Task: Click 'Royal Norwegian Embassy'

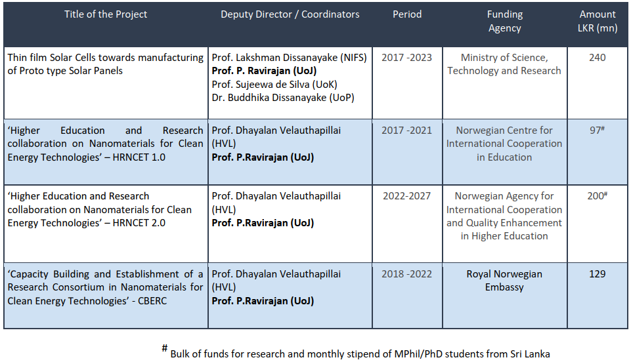Action: pyautogui.click(x=504, y=281)
